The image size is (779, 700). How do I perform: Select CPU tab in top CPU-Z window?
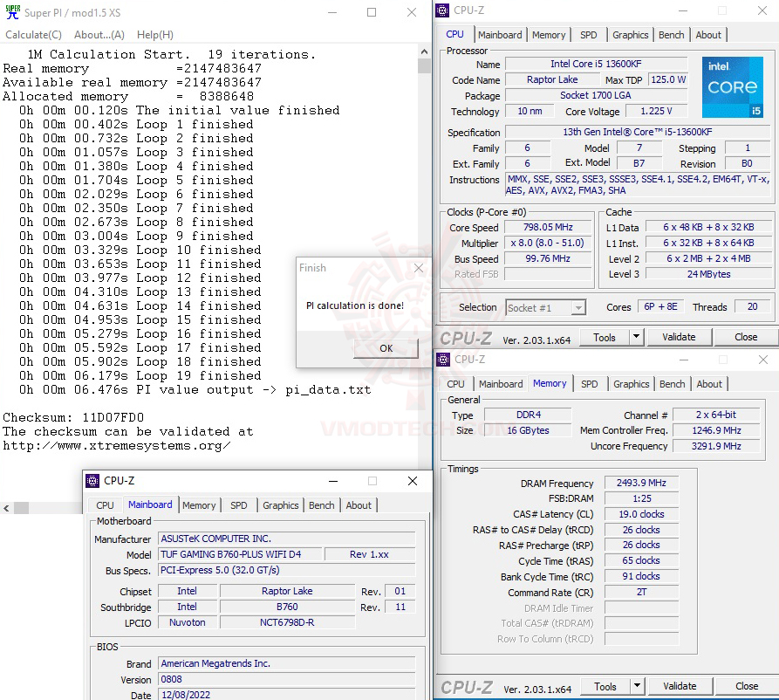[454, 34]
